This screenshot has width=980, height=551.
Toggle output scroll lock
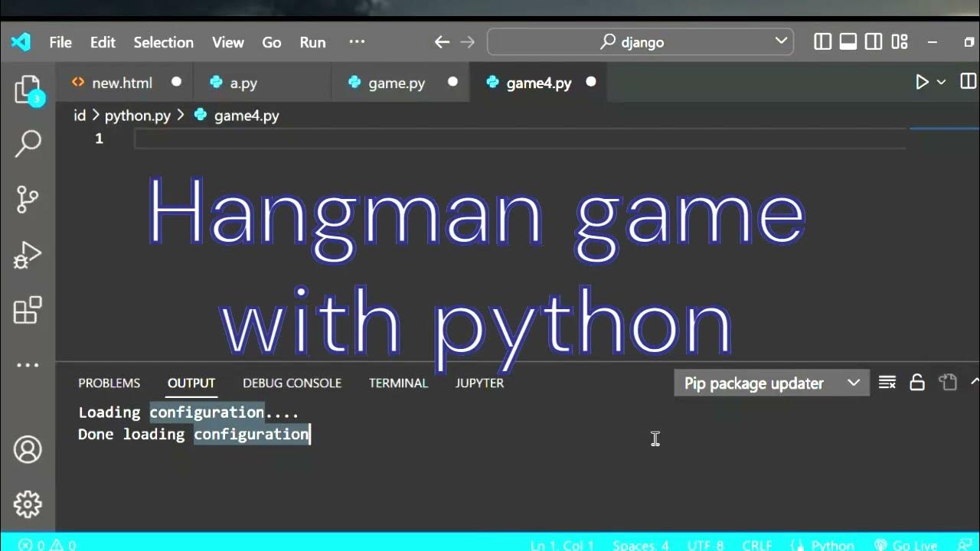[x=917, y=383]
